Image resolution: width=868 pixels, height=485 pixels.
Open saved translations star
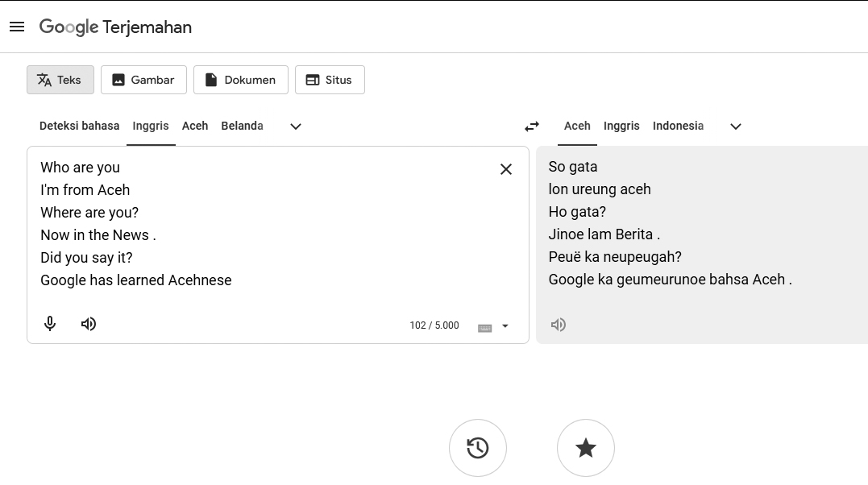(586, 448)
